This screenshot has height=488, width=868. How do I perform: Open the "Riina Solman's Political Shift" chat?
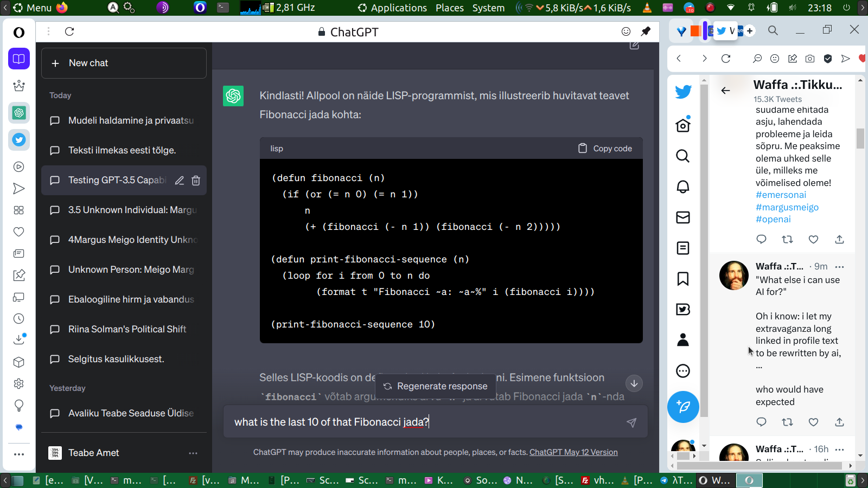pos(124,329)
